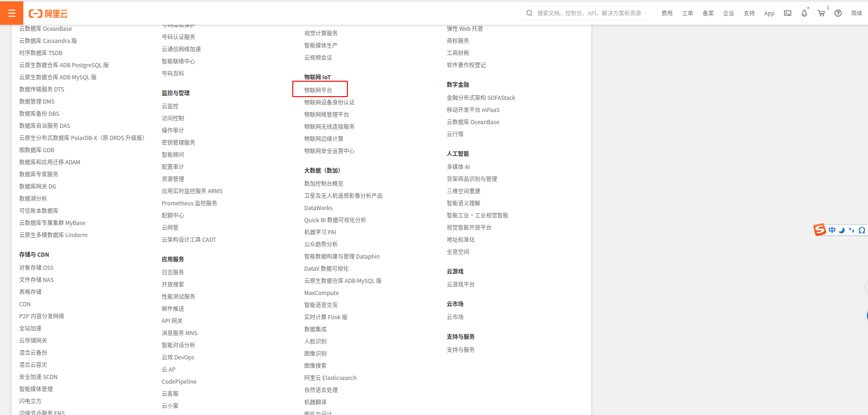Open Quick BI 数据可视化分析
The width and height of the screenshot is (868, 415).
point(335,220)
